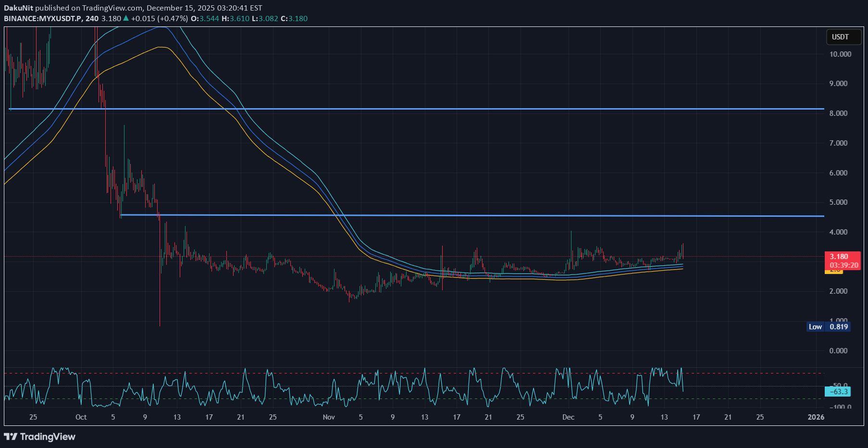Screen dimensions: 868x448
Task: Click the BINANCE:MYXUSDT.P symbol name
Action: coord(43,19)
